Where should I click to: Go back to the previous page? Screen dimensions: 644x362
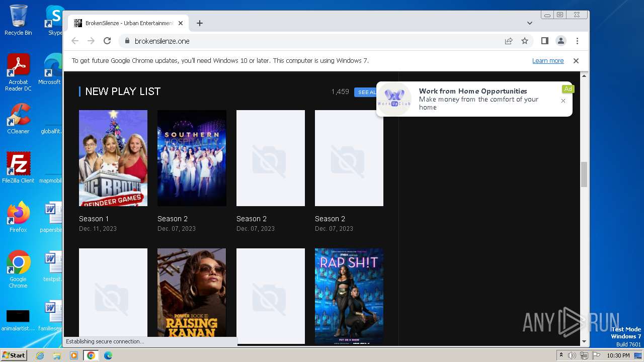coord(75,41)
